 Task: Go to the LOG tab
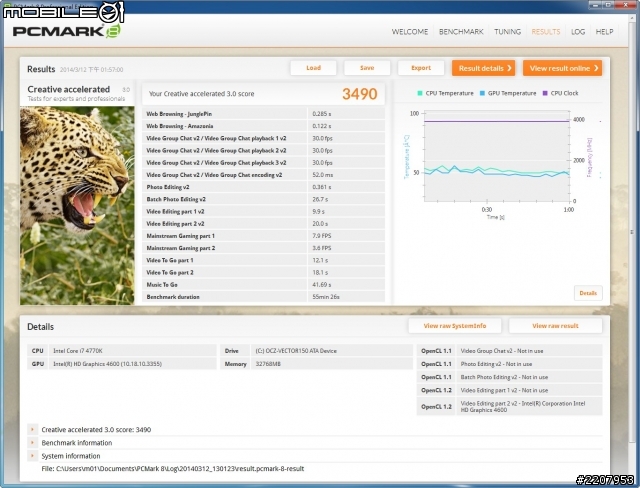(x=578, y=31)
